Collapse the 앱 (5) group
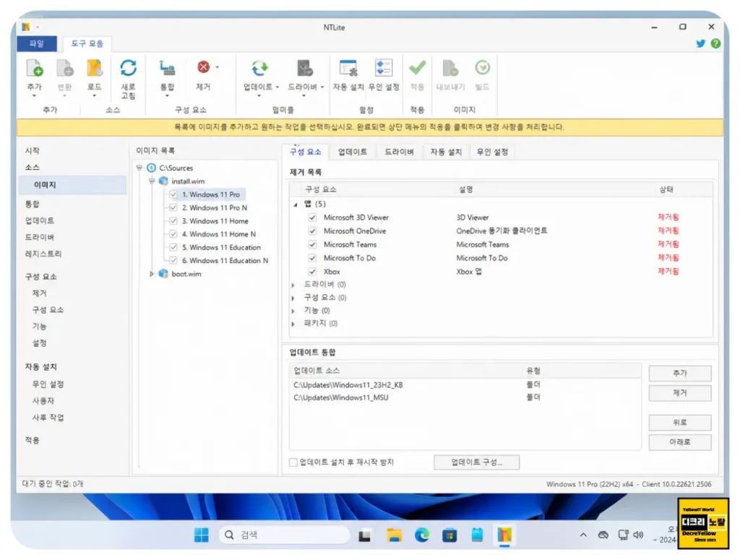This screenshot has height=560, width=740. point(296,204)
